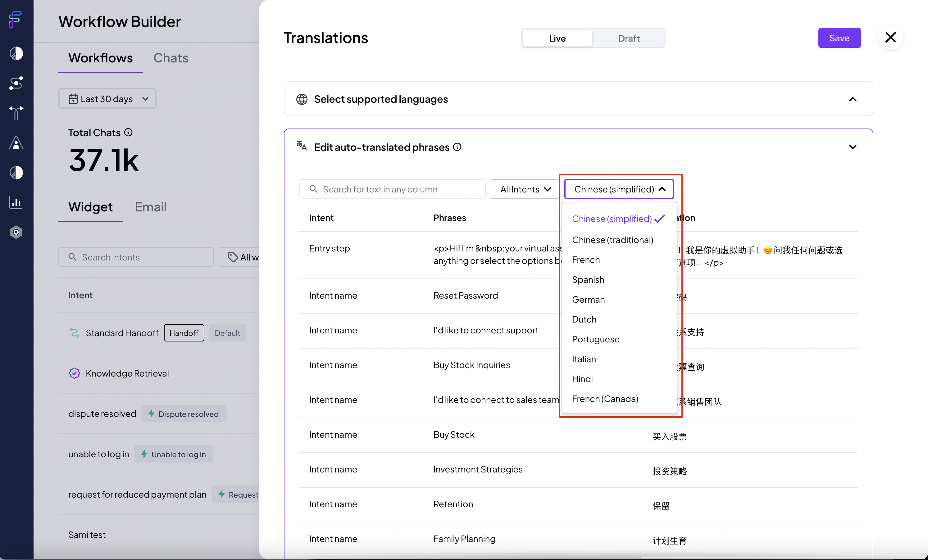
Task: Edit the 计划生育 translation cell
Action: 670,541
